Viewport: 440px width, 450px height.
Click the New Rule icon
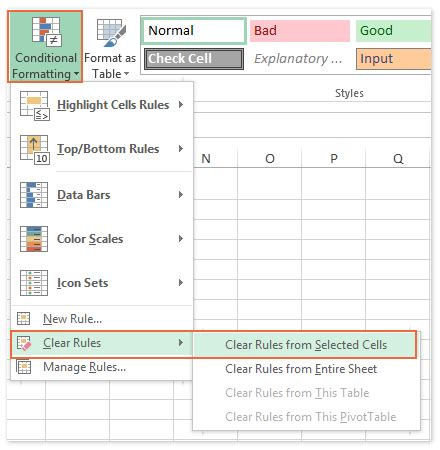[x=23, y=318]
